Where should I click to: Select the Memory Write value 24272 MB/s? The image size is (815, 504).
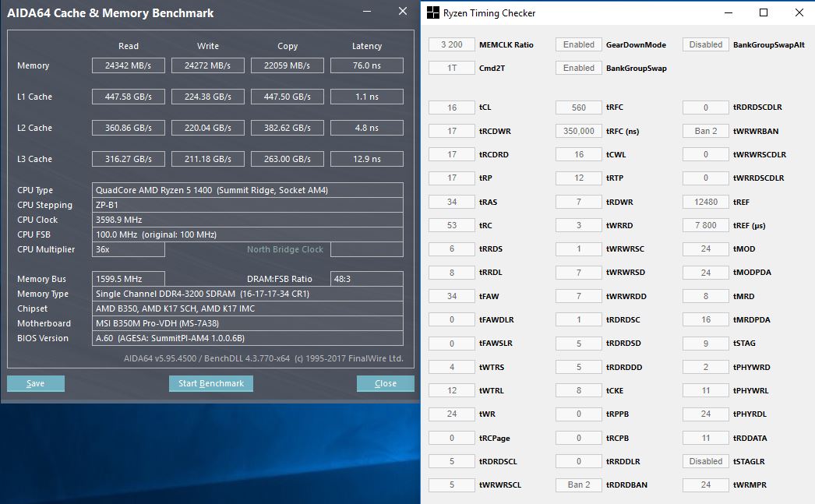coord(208,65)
